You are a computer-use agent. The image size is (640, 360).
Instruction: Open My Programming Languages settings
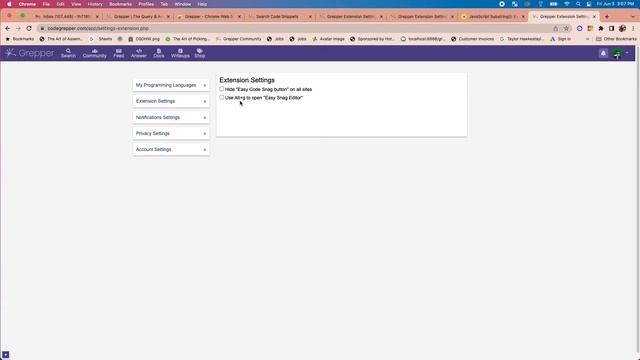171,85
